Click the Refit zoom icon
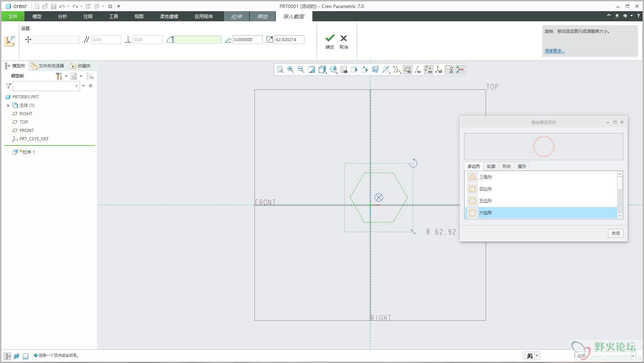Viewport: 644px width, 363px height. pos(280,70)
